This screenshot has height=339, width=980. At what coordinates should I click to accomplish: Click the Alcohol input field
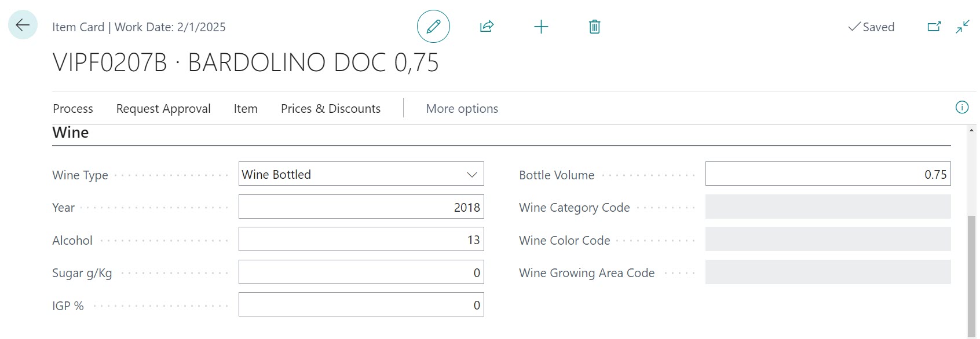coord(361,239)
